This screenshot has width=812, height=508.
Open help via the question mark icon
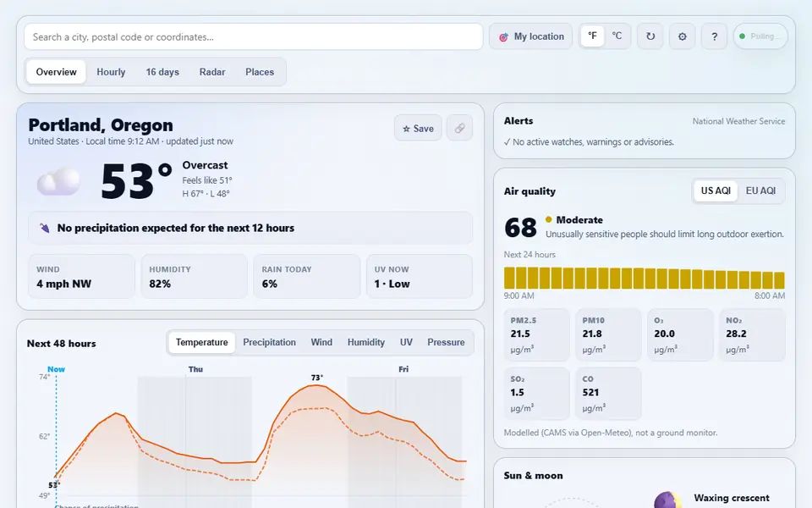(x=714, y=36)
